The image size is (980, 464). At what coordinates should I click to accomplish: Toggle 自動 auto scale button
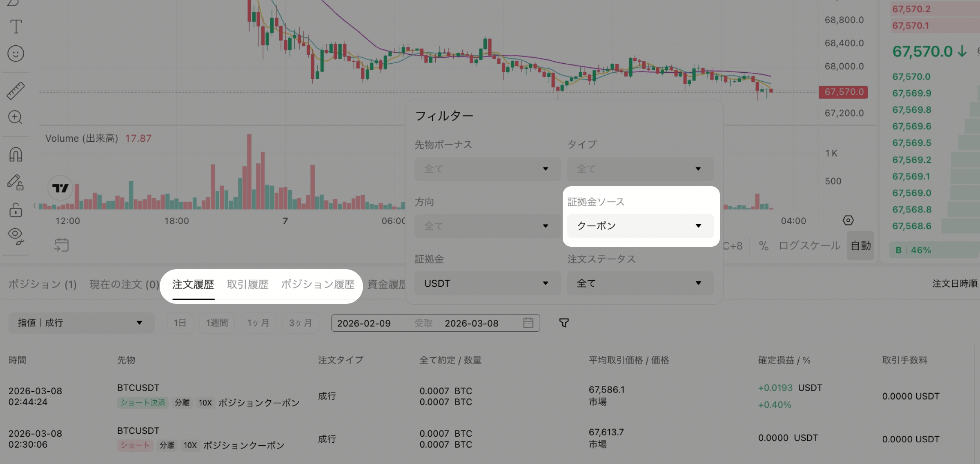(x=861, y=245)
